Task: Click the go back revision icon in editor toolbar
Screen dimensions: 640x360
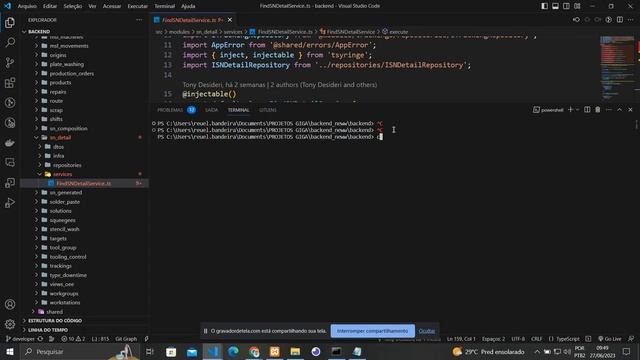Action: point(576,20)
